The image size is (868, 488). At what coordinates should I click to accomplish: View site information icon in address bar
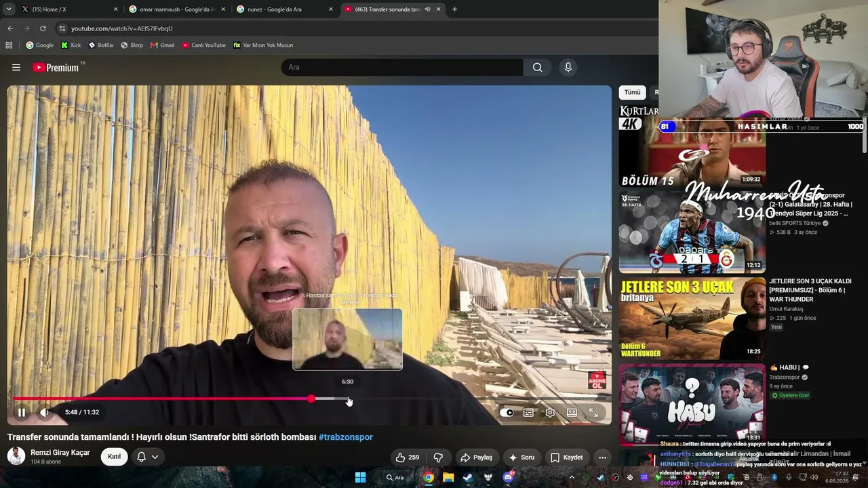point(62,28)
